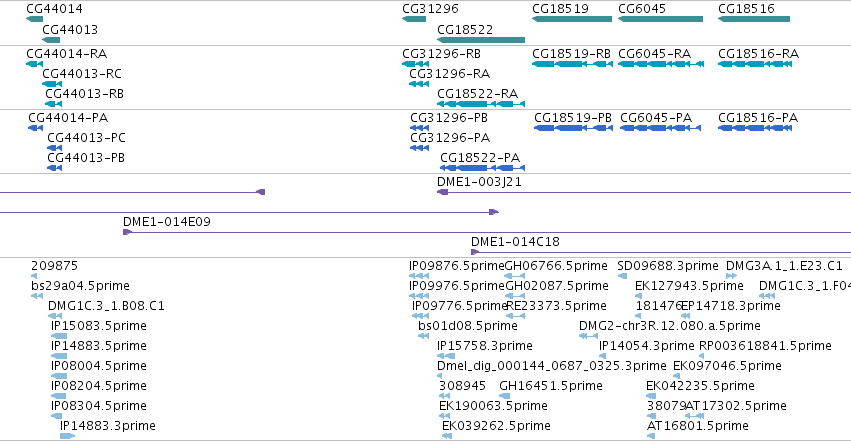Click the DME1-003J21 clone label
The width and height of the screenshot is (851, 441).
click(479, 182)
